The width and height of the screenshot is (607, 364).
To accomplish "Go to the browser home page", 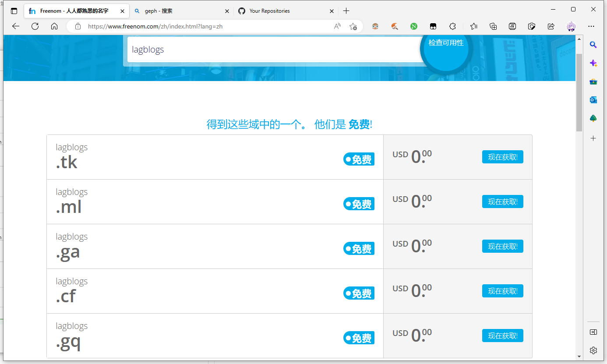I will click(54, 26).
